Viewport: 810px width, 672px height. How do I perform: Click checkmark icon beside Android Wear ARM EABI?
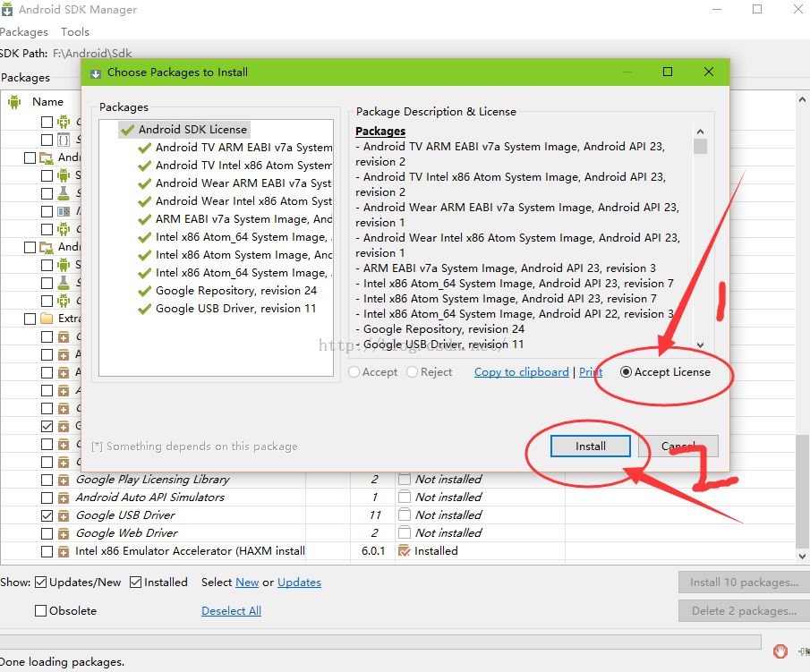pos(145,184)
